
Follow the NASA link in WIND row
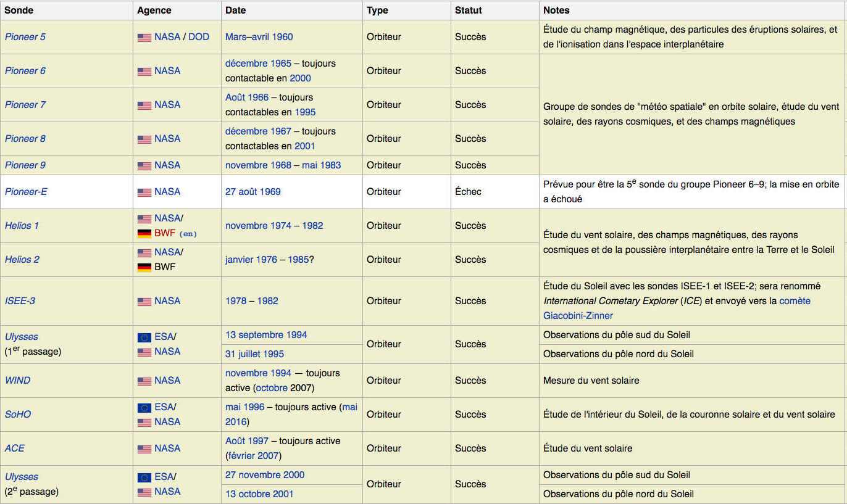coord(167,381)
